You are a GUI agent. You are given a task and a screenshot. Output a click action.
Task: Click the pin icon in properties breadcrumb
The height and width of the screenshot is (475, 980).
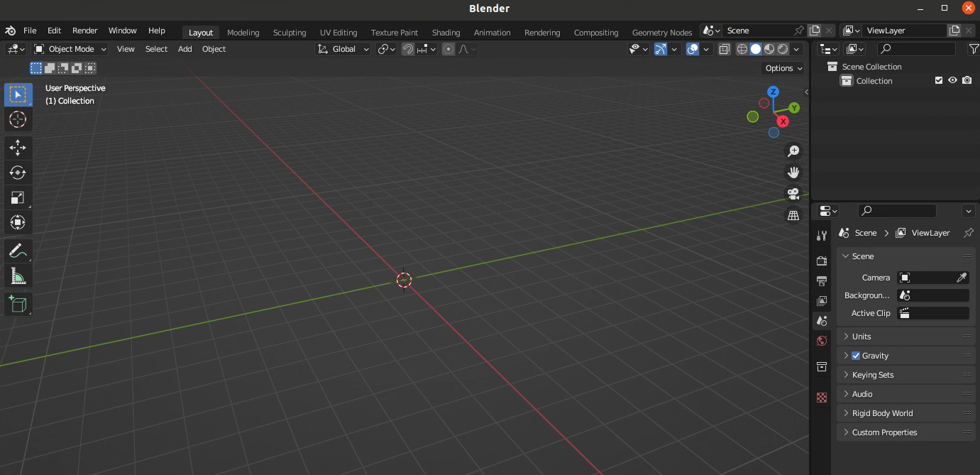coord(968,232)
